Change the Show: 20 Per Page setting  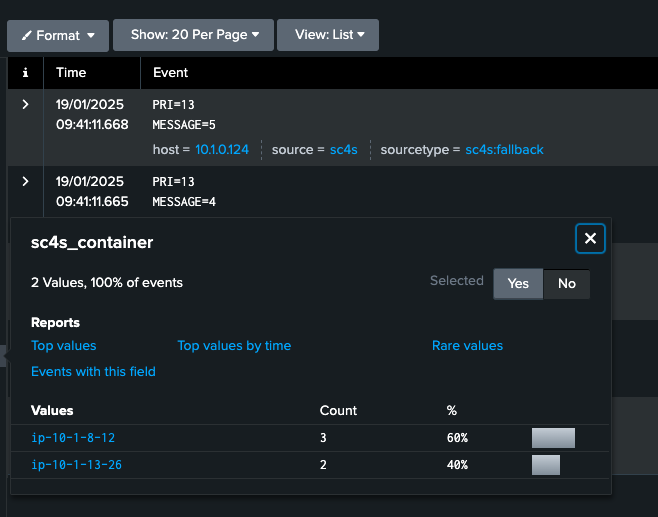[193, 35]
